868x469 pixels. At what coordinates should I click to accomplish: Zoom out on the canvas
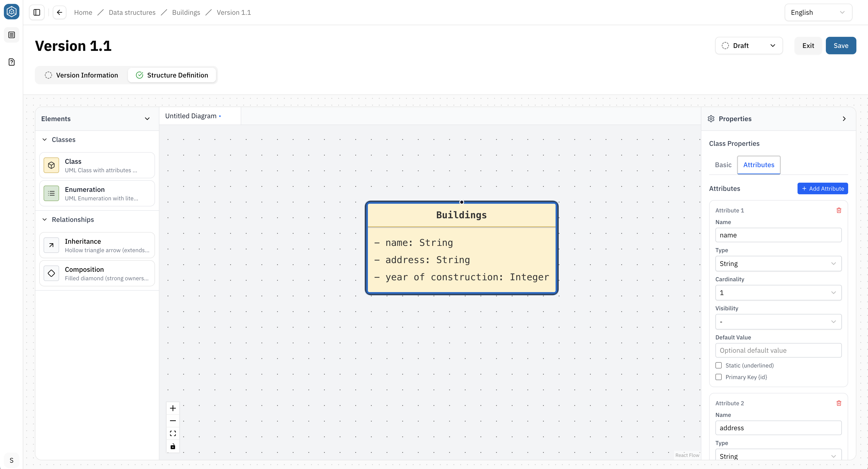(x=173, y=421)
